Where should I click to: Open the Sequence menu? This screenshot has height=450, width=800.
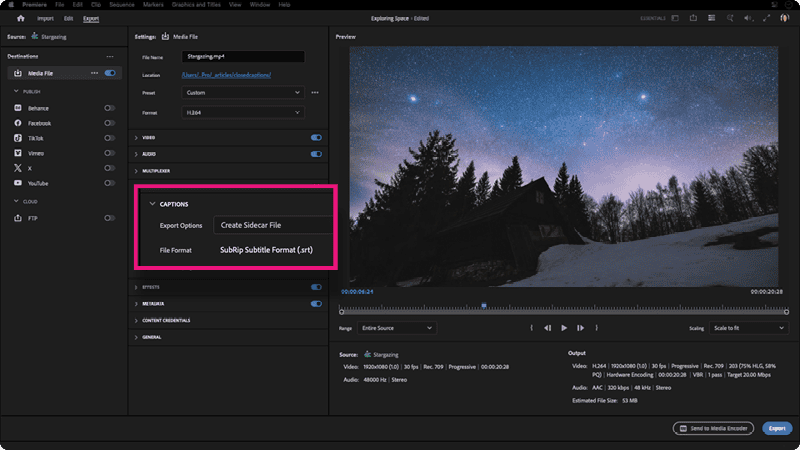[x=122, y=5]
